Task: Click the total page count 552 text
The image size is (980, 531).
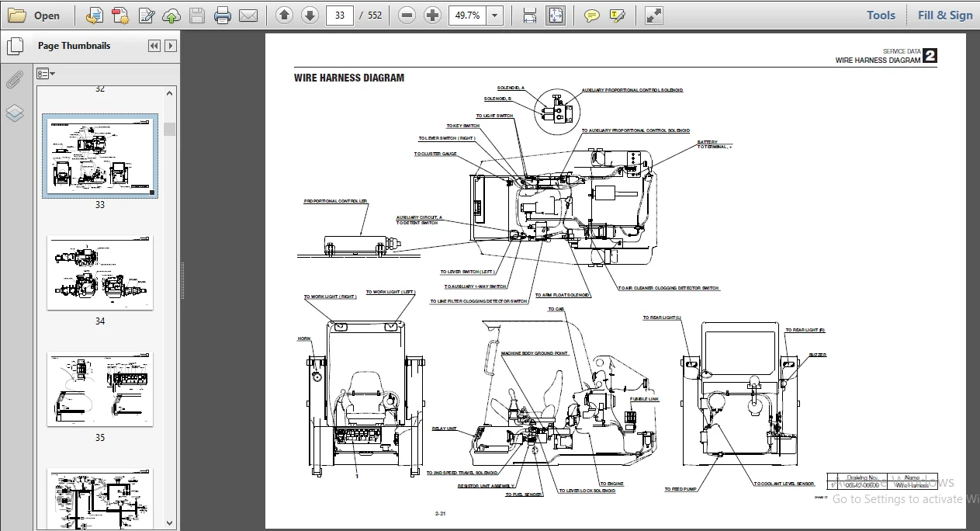Action: coord(375,15)
